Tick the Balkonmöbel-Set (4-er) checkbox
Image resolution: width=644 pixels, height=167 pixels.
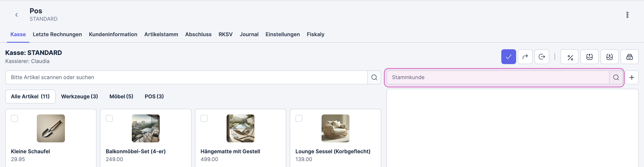click(109, 118)
